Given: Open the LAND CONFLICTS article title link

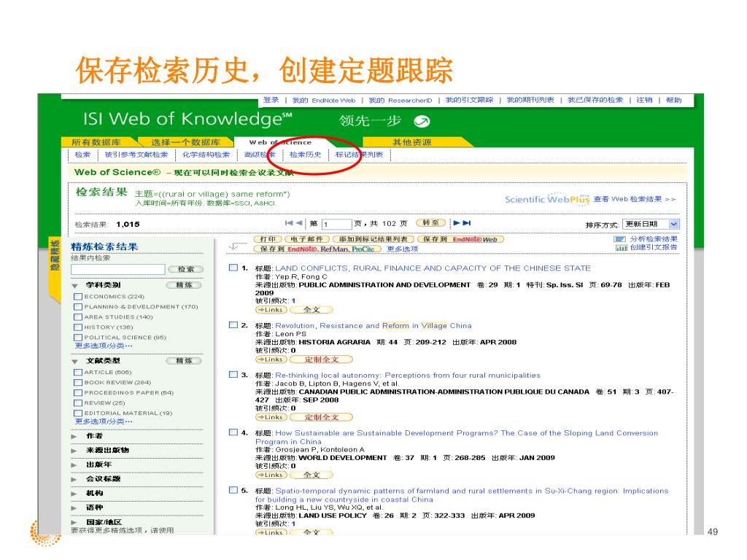Looking at the screenshot, I should [433, 268].
